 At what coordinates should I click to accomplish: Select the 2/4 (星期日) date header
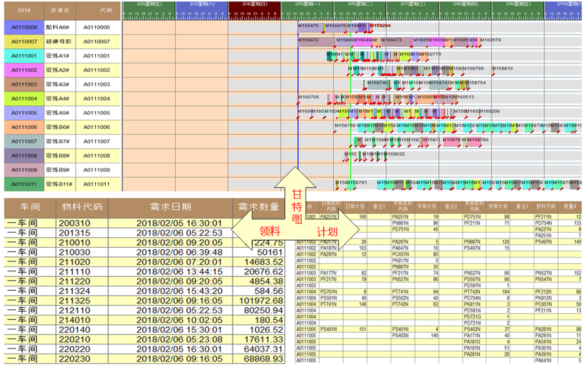(255, 4)
